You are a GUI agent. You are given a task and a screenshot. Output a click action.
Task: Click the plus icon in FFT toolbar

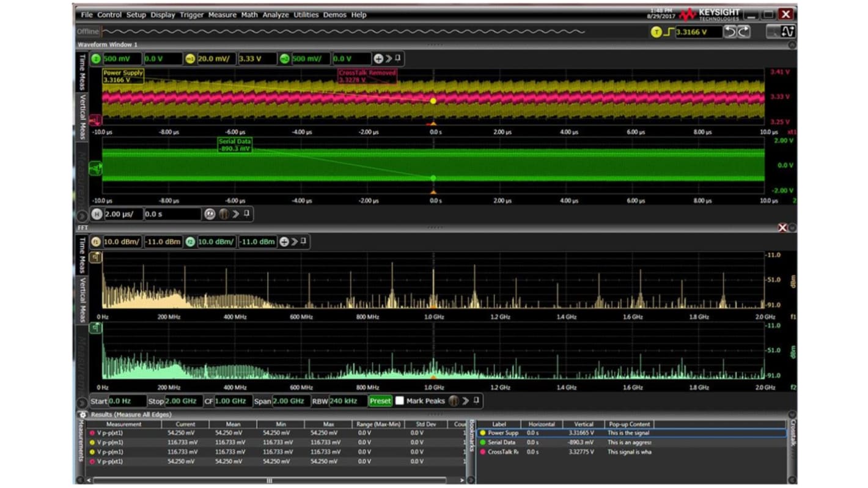coord(284,242)
